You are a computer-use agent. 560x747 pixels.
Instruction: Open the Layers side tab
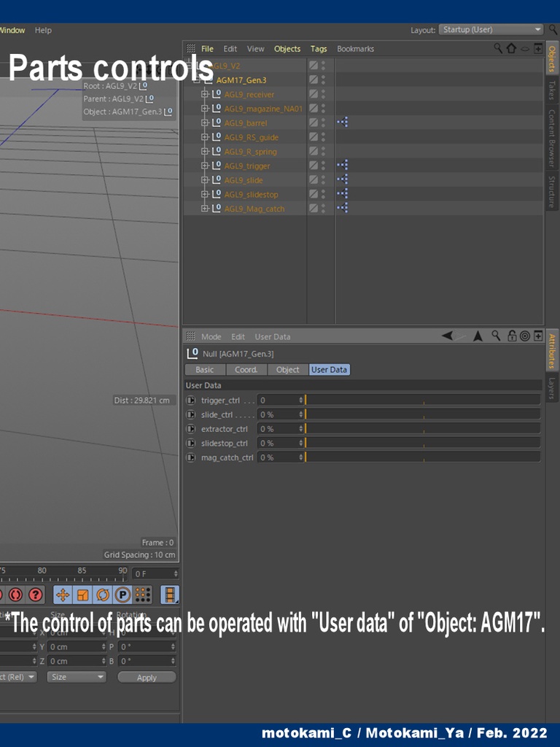(x=552, y=388)
